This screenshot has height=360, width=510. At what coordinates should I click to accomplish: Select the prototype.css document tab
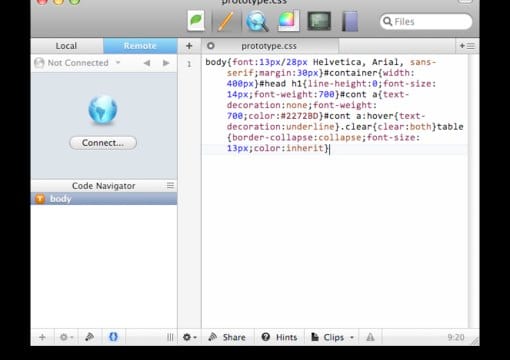270,46
